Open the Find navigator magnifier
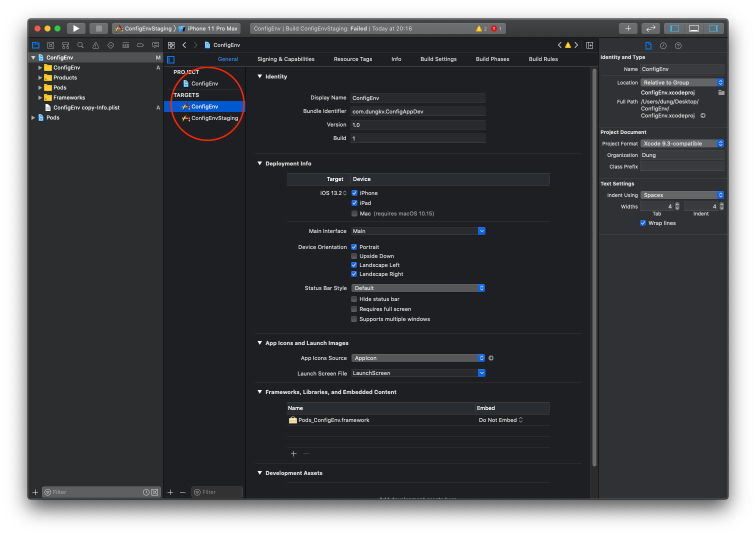The width and height of the screenshot is (756, 536). 80,45
